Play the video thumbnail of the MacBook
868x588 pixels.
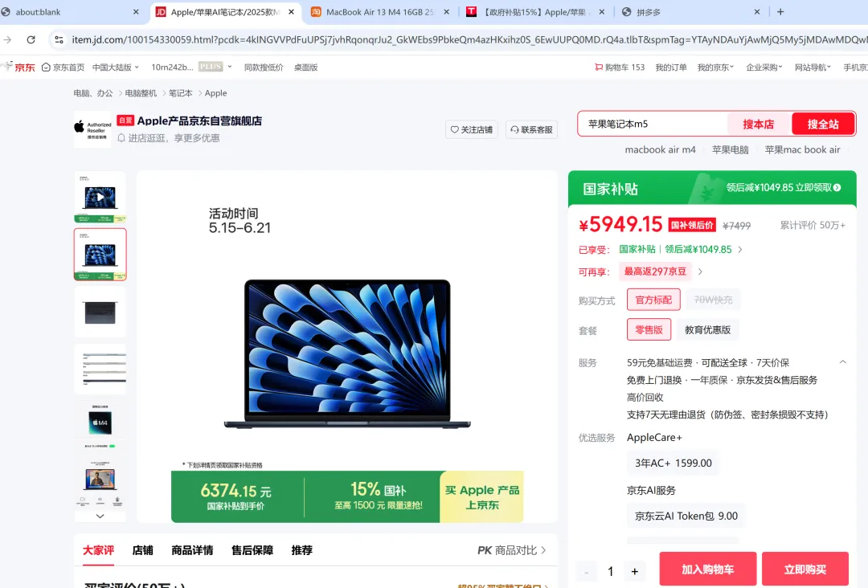[100, 197]
